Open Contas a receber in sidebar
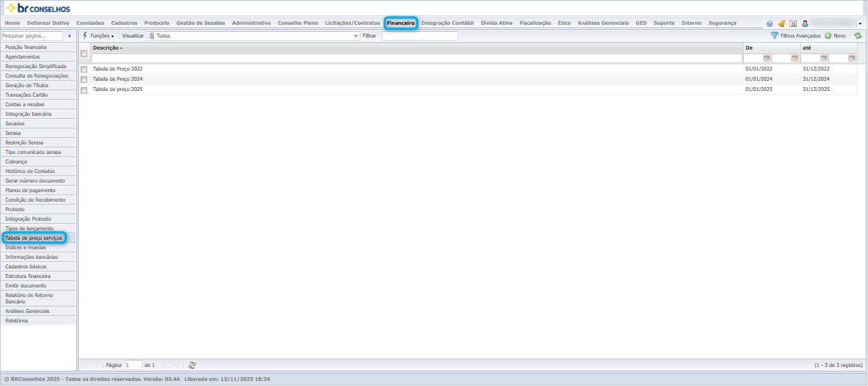This screenshot has height=386, width=868. point(39,104)
